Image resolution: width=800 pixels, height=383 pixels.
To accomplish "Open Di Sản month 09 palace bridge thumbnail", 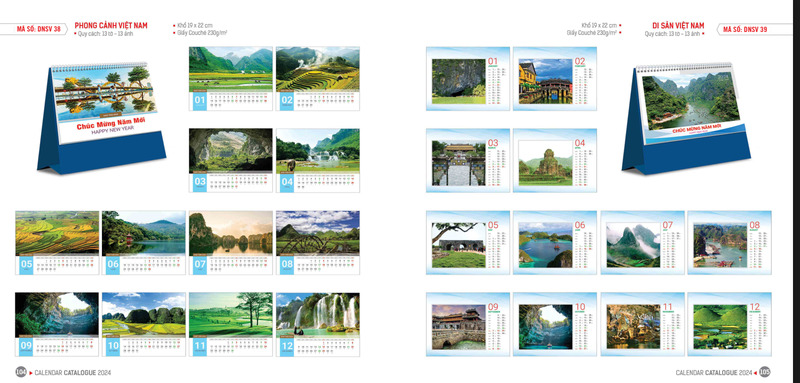I will pos(468,324).
